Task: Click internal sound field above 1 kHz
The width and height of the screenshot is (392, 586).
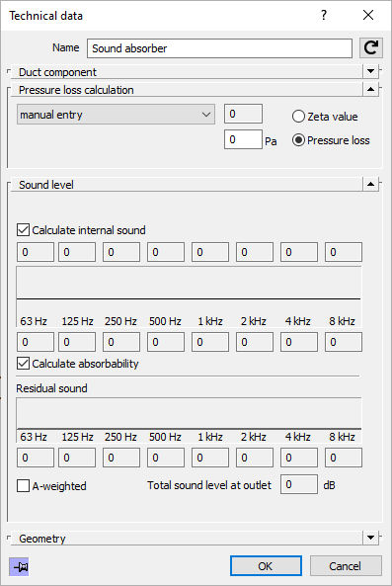Action: 210,252
